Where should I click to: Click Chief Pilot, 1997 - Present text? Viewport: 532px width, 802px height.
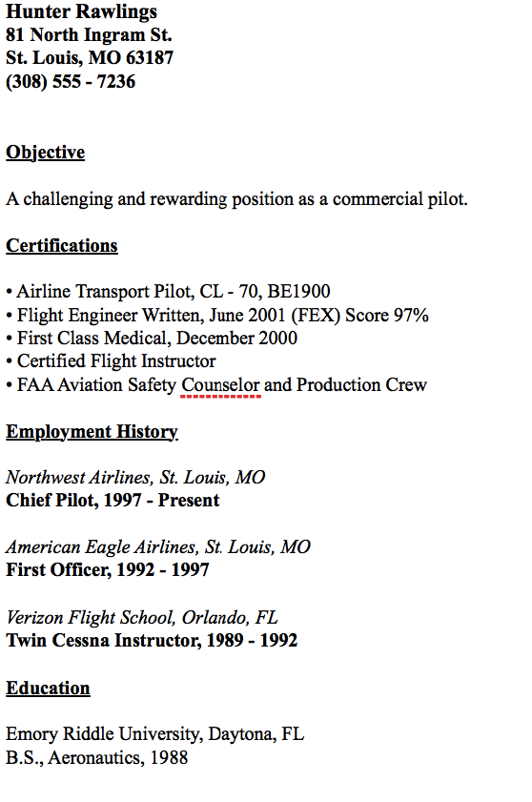coord(113,501)
